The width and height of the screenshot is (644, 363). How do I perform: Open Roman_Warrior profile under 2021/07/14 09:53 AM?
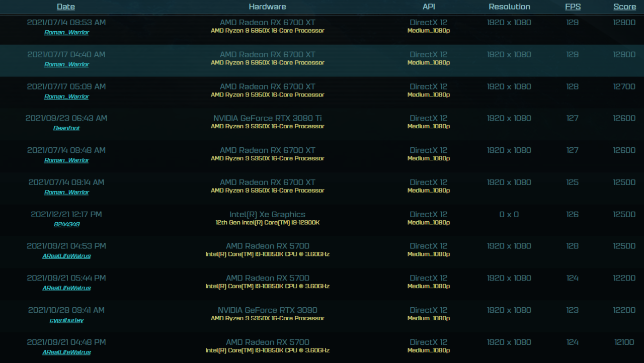click(66, 32)
